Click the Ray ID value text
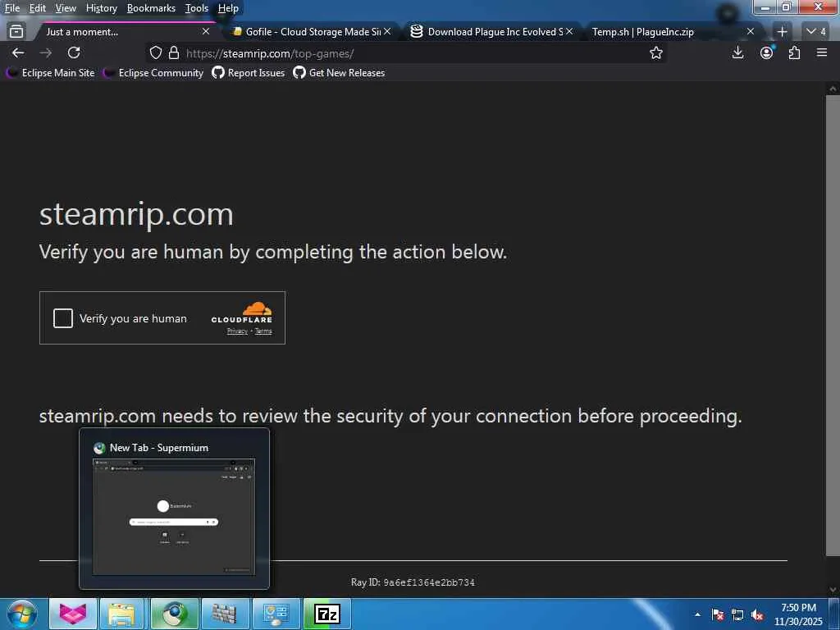 coord(428,582)
